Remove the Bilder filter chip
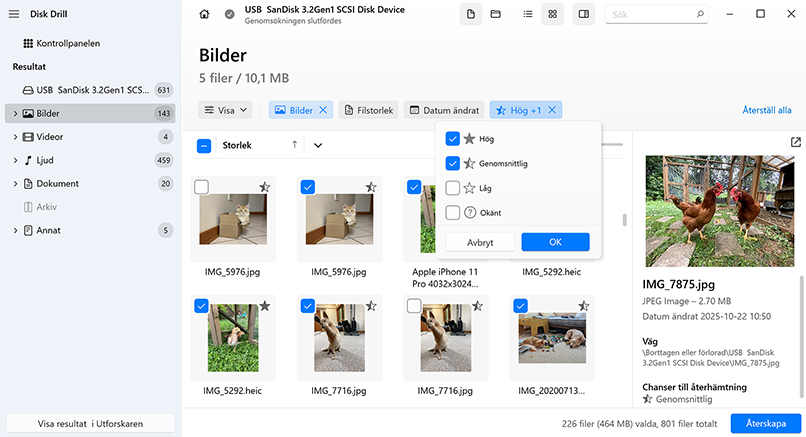Image resolution: width=806 pixels, height=437 pixels. point(323,110)
